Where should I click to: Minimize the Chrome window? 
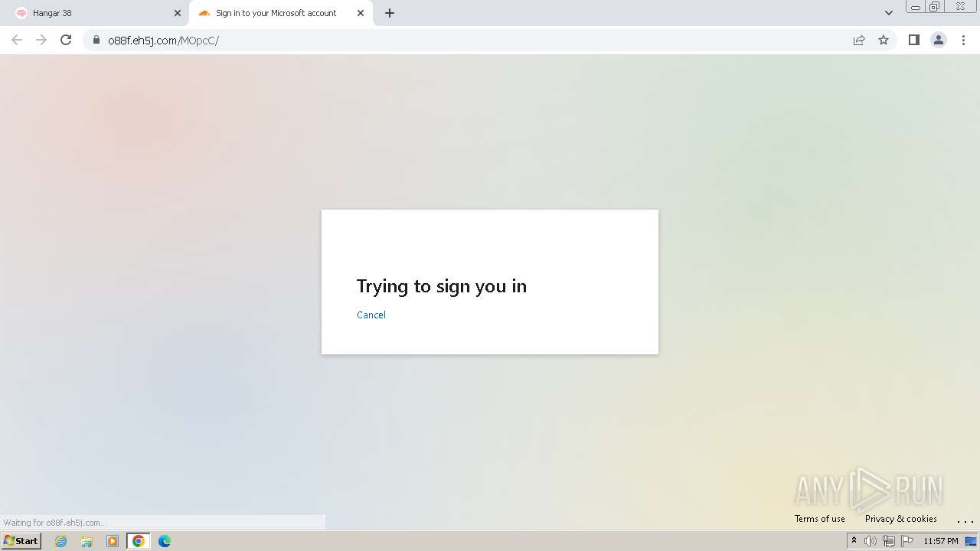click(916, 7)
